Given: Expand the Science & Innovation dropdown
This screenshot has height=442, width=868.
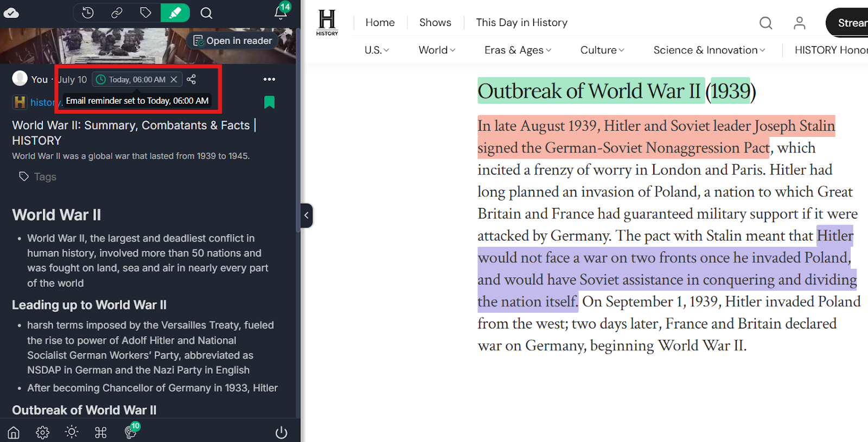Looking at the screenshot, I should (709, 50).
